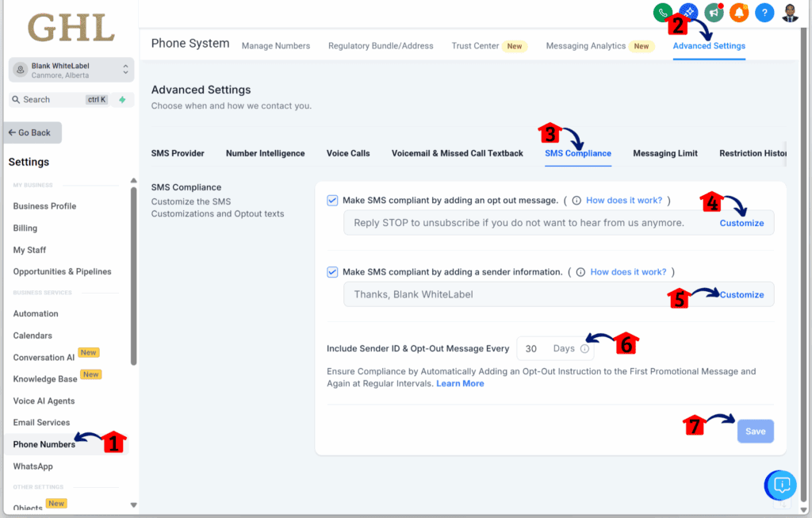812x518 pixels.
Task: Click sidebar scroll down arrow
Action: click(133, 505)
